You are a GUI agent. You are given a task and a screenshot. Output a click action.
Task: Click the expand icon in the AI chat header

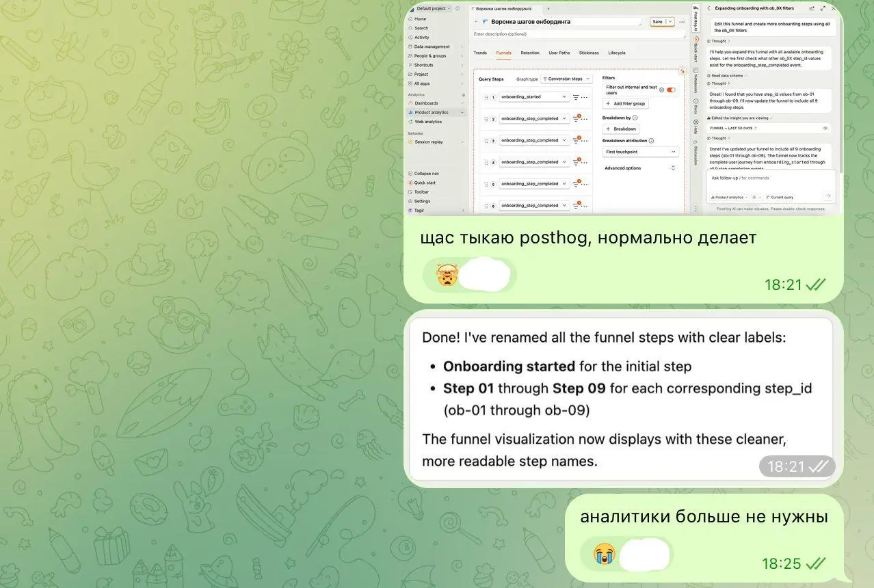point(821,8)
